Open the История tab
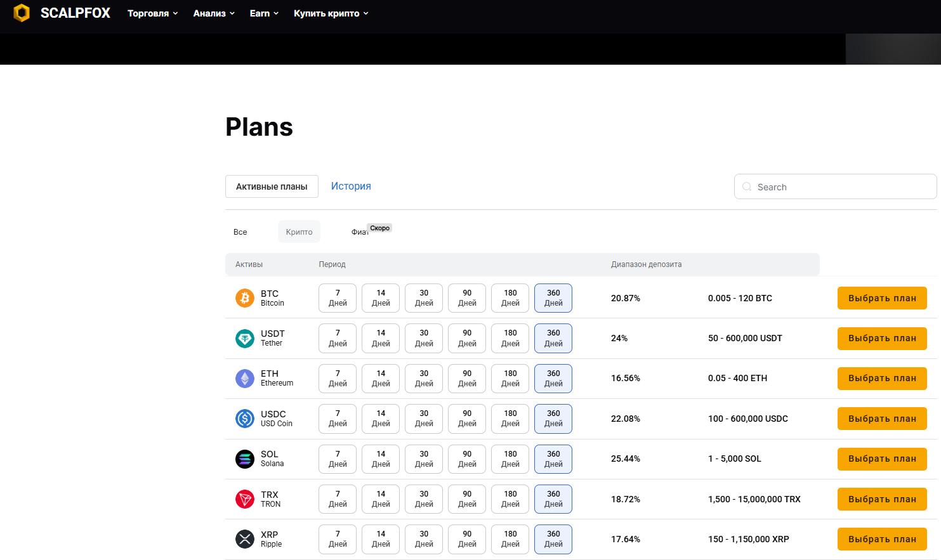The image size is (941, 560). tap(351, 186)
